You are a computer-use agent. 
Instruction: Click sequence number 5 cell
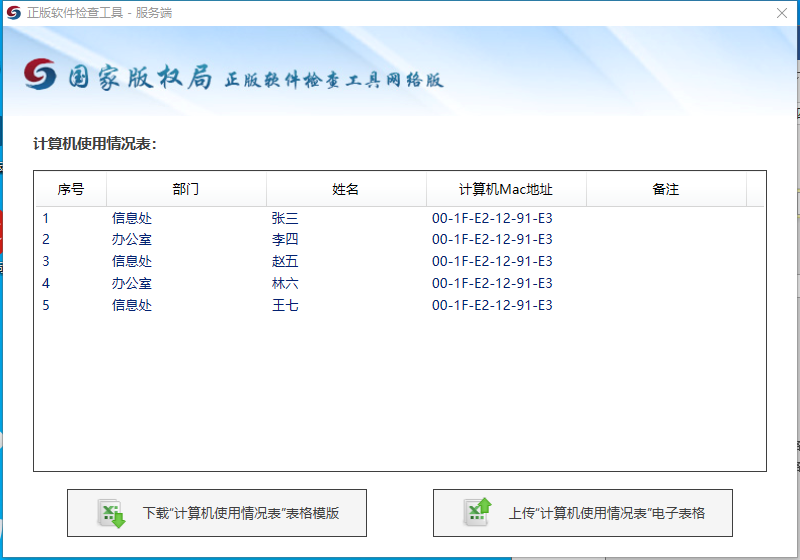tap(46, 305)
